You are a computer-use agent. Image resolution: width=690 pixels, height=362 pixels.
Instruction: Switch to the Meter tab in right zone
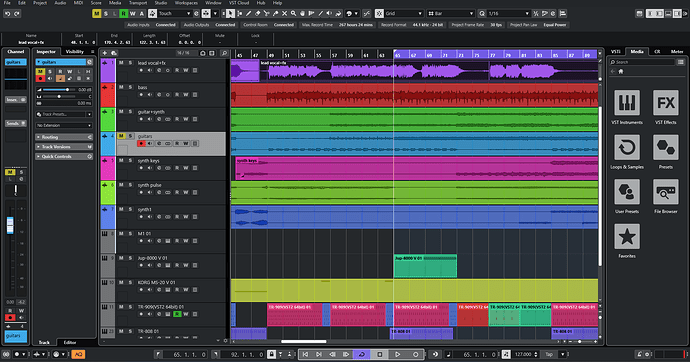[x=677, y=51]
